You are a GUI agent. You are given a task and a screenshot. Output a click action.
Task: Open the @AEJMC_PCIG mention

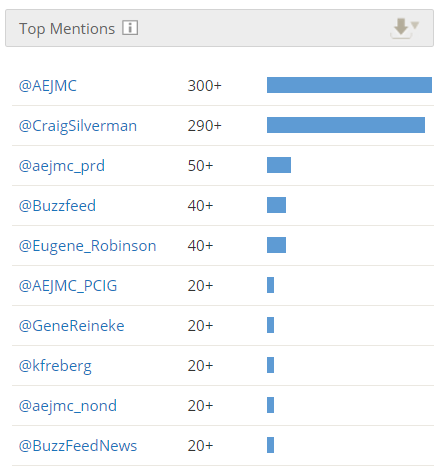(x=68, y=286)
